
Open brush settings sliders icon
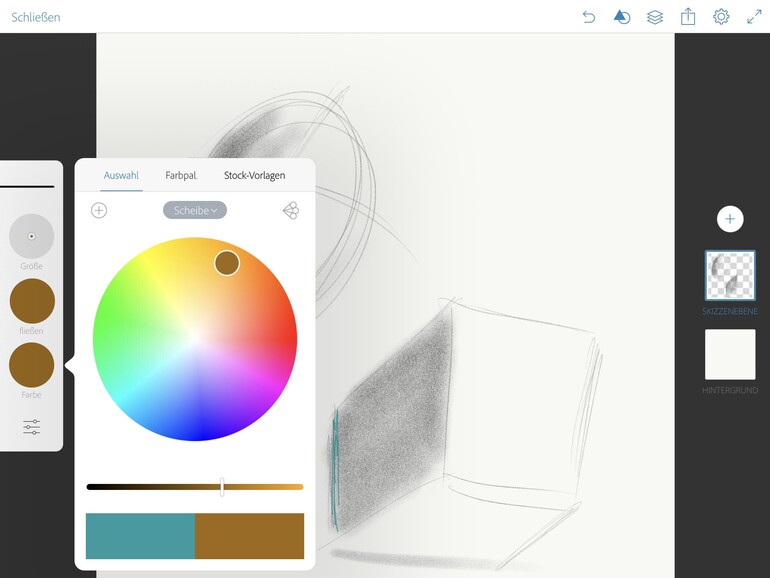[31, 427]
